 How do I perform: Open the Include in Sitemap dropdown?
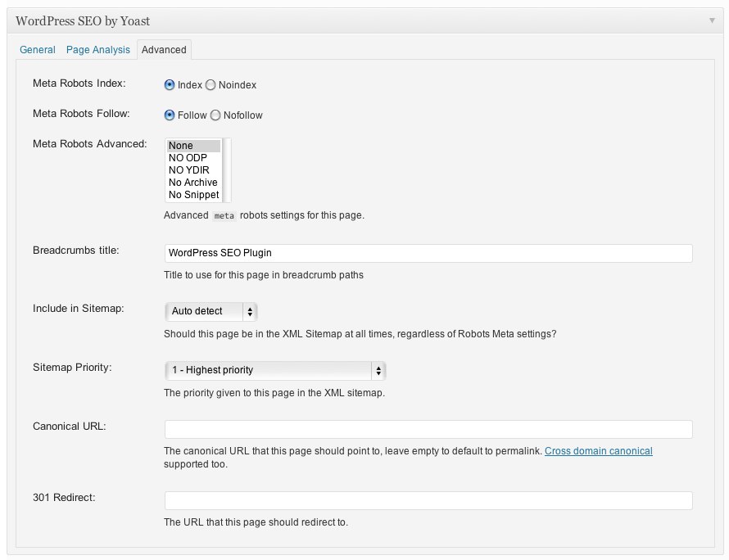tap(211, 311)
